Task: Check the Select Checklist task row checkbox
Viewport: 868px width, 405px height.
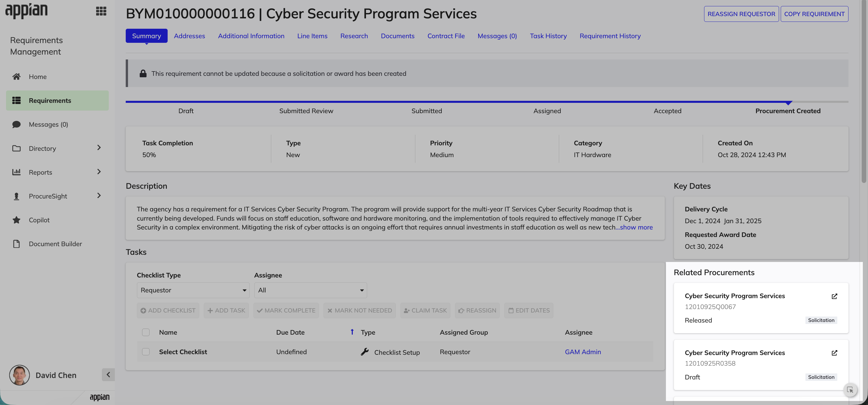Action: pos(146,352)
